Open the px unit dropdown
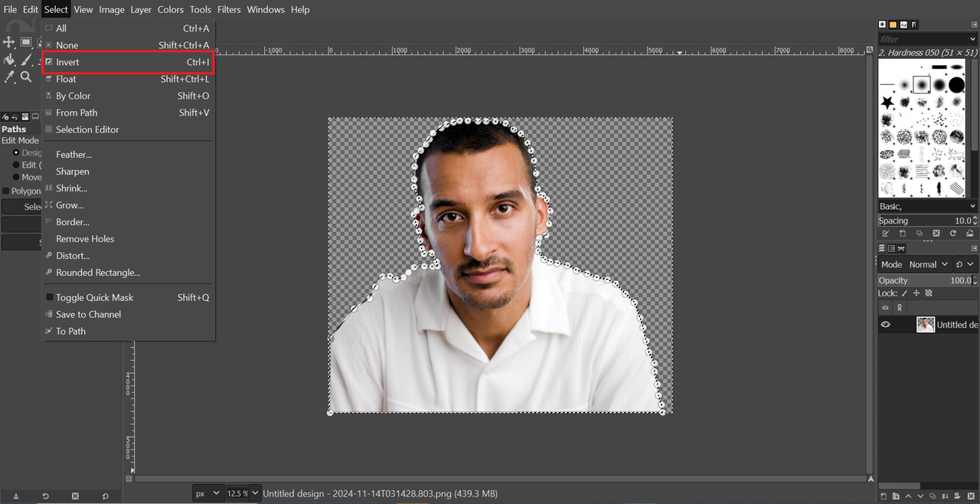Image resolution: width=980 pixels, height=504 pixels. [207, 493]
